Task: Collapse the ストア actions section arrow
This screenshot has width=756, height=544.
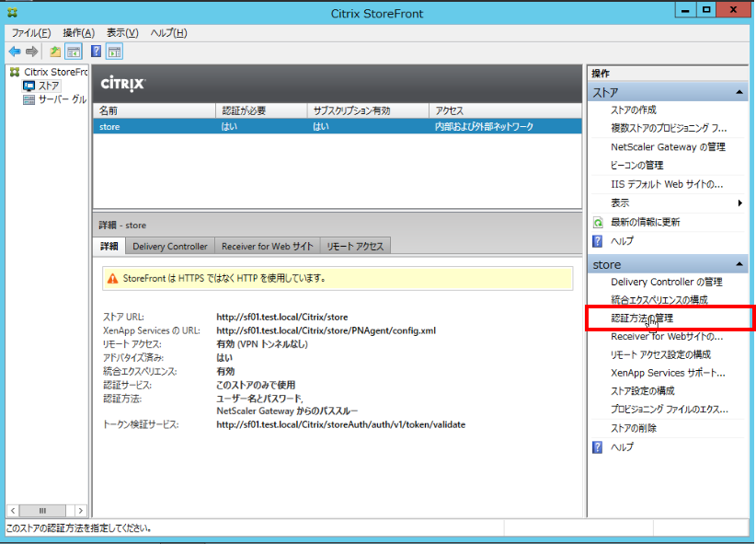Action: coord(739,92)
